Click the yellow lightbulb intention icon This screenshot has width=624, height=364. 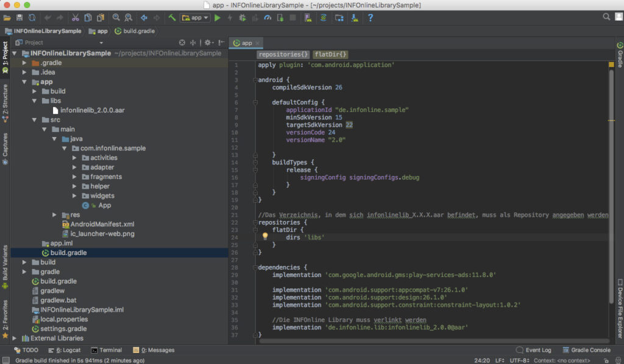coord(265,236)
